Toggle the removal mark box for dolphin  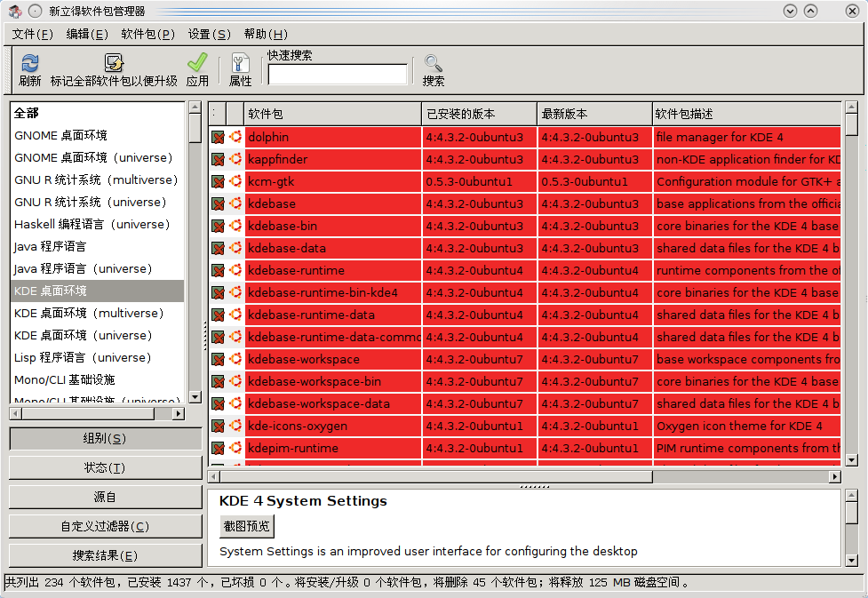pos(218,138)
